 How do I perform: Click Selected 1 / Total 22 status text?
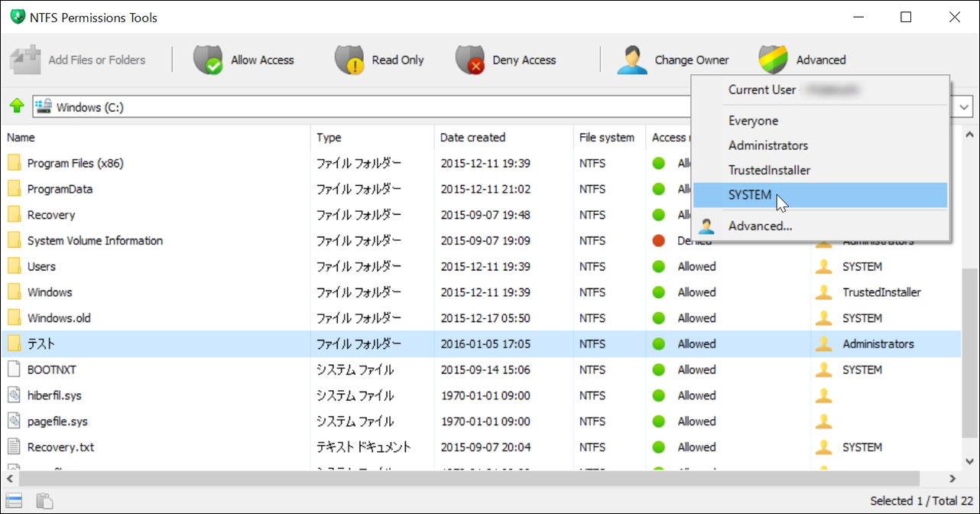click(x=921, y=501)
